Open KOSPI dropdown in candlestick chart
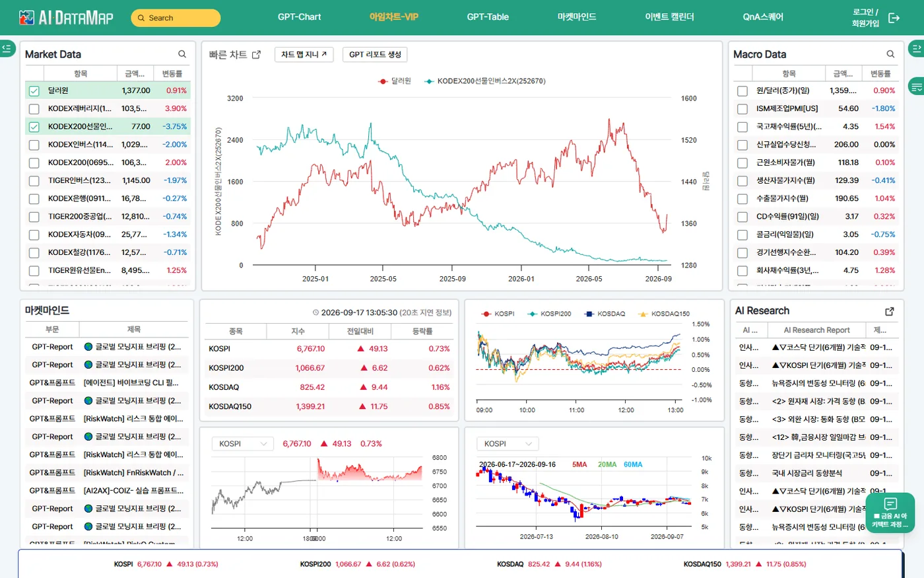The height and width of the screenshot is (578, 924). click(x=508, y=444)
